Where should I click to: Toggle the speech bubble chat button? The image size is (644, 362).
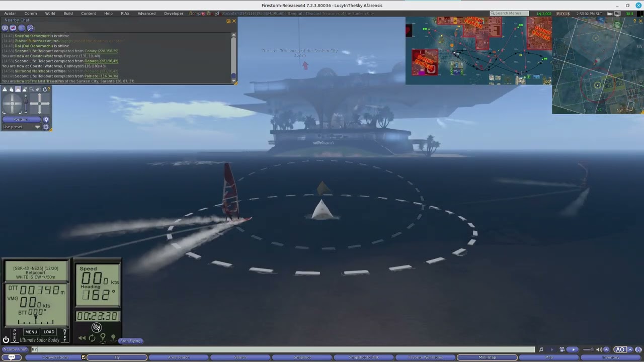[12, 357]
